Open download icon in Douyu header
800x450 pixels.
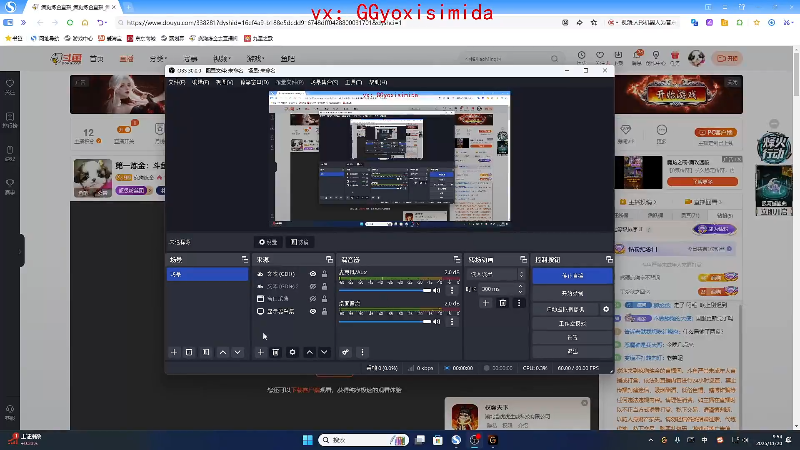tap(618, 56)
